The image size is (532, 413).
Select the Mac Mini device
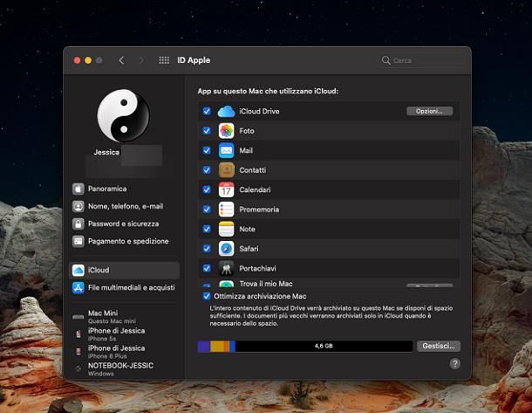click(x=125, y=317)
